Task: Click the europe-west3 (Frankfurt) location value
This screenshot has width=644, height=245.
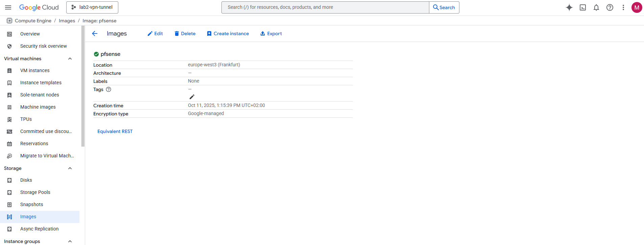Action: [x=214, y=65]
